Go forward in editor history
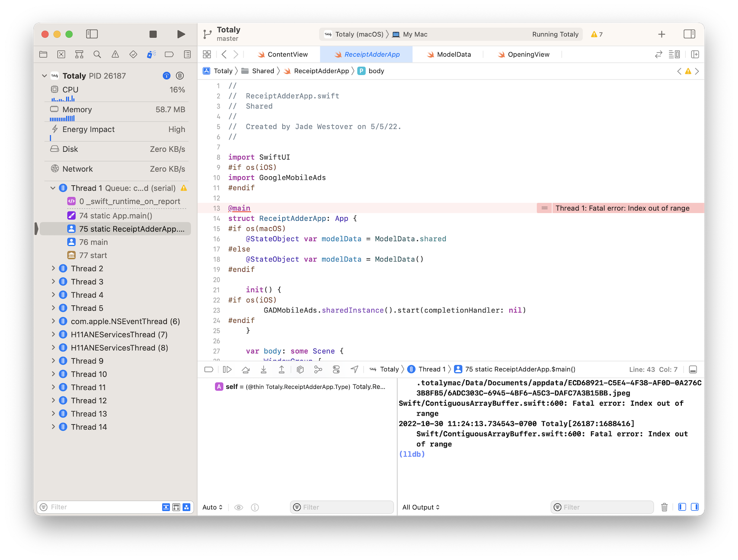 [x=236, y=54]
